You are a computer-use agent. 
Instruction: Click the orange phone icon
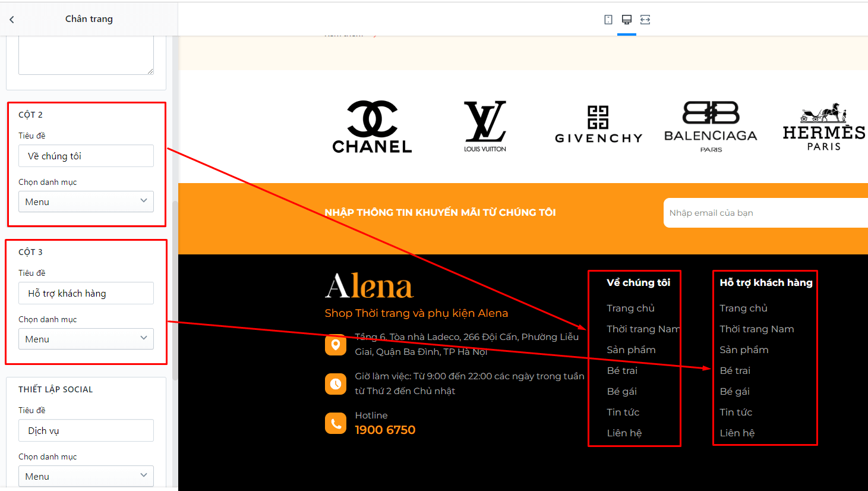[x=336, y=423]
